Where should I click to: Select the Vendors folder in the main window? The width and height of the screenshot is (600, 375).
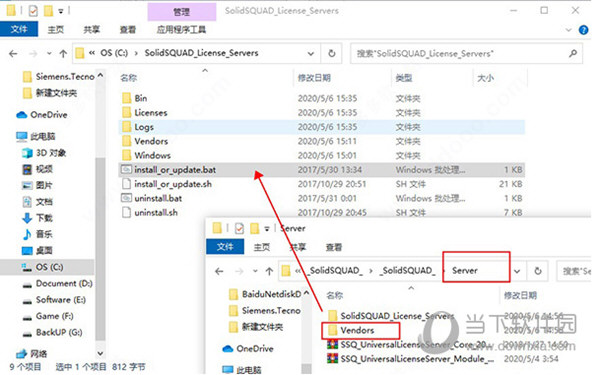(x=321, y=141)
